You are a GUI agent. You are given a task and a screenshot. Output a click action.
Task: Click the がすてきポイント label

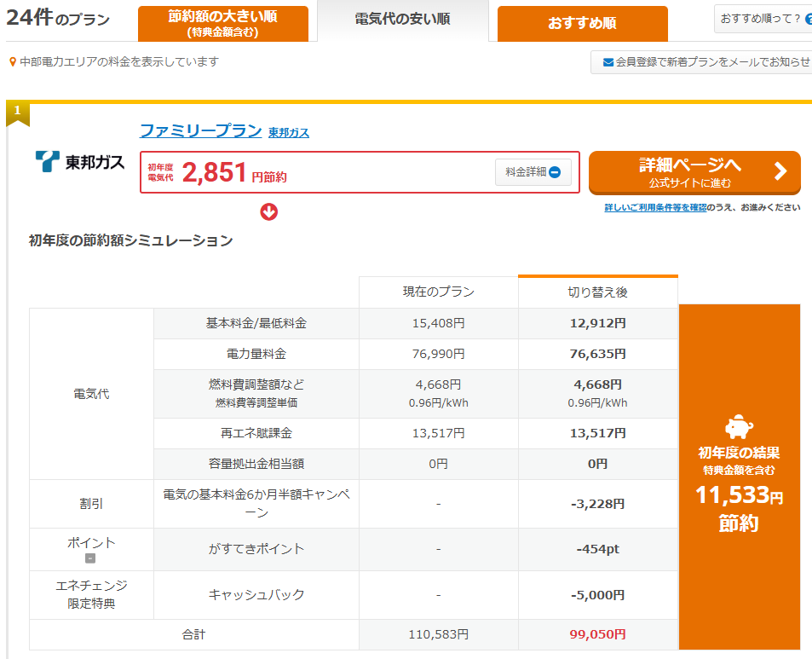[x=256, y=549]
